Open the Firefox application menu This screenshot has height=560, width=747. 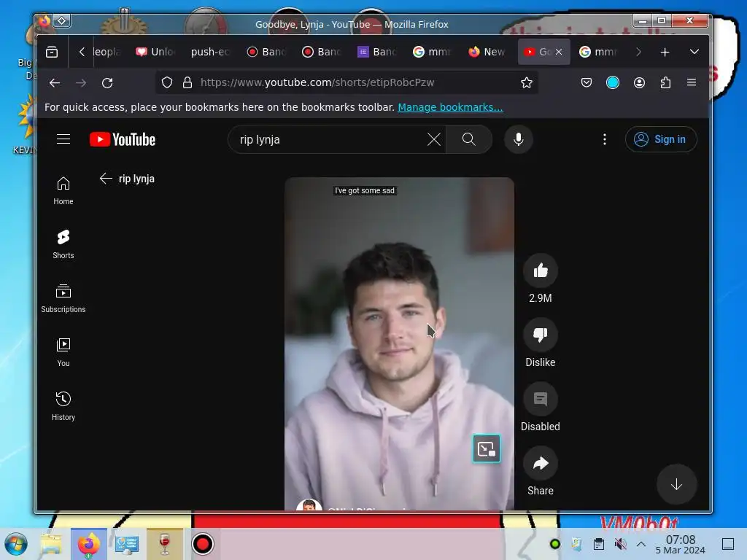point(692,83)
